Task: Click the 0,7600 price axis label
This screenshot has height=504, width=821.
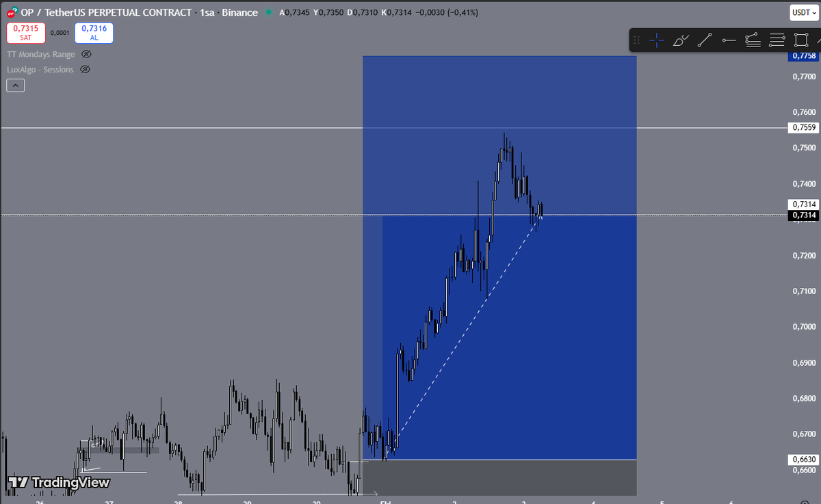Action: [x=804, y=112]
